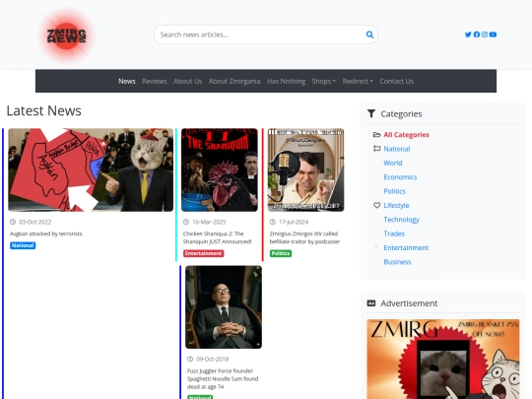Open the Facebook social icon
This screenshot has height=399, width=532.
(477, 34)
